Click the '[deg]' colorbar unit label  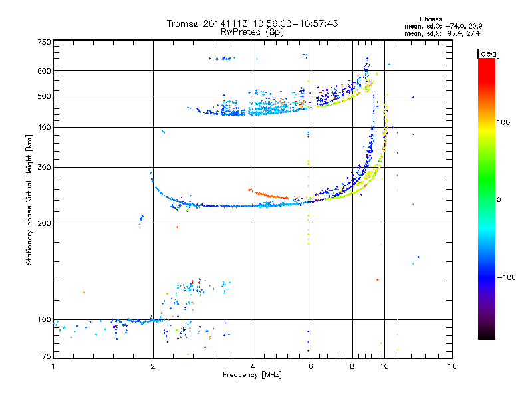tap(488, 53)
